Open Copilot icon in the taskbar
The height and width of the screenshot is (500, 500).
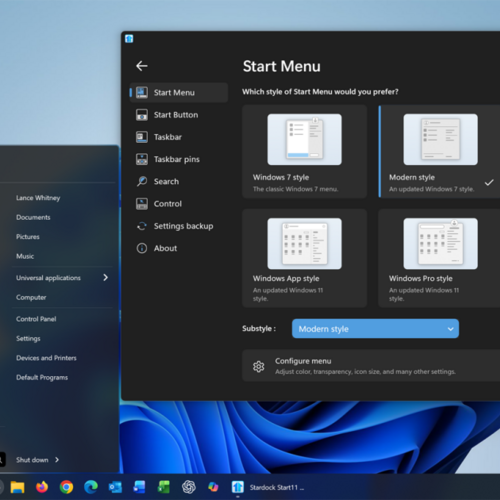point(213,487)
